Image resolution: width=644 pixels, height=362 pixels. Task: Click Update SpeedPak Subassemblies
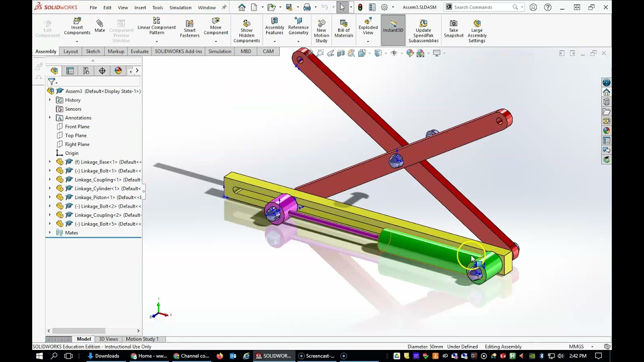424,31
